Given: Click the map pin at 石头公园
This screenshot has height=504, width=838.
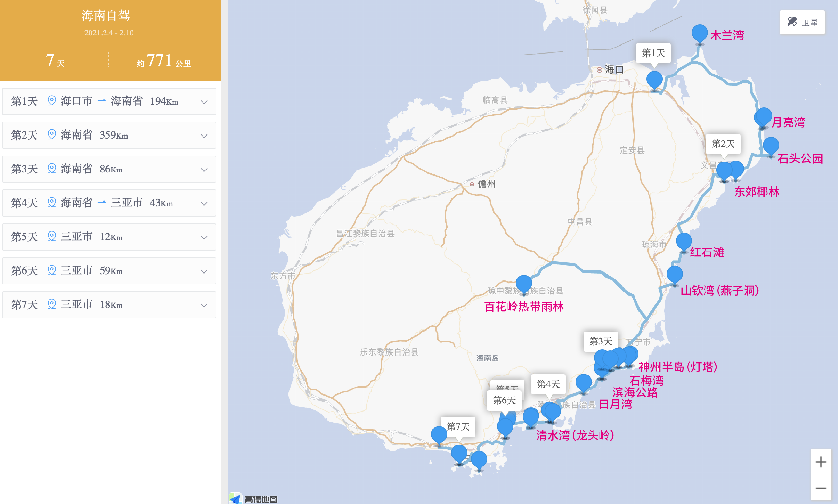Looking at the screenshot, I should 771,146.
